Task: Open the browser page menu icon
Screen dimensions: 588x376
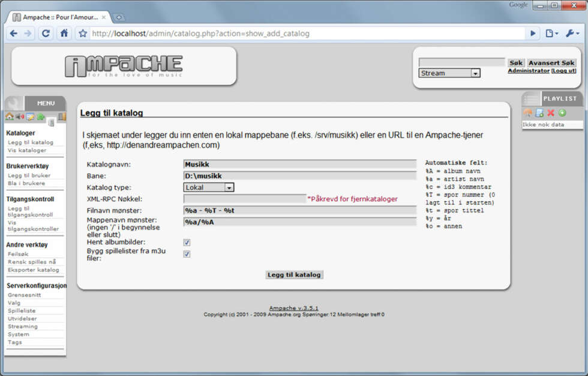Action: pyautogui.click(x=551, y=34)
